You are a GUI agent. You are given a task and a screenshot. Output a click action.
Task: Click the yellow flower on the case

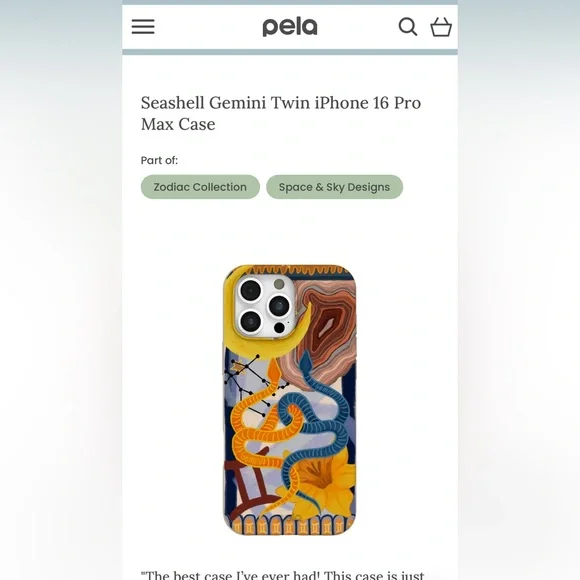click(x=320, y=485)
